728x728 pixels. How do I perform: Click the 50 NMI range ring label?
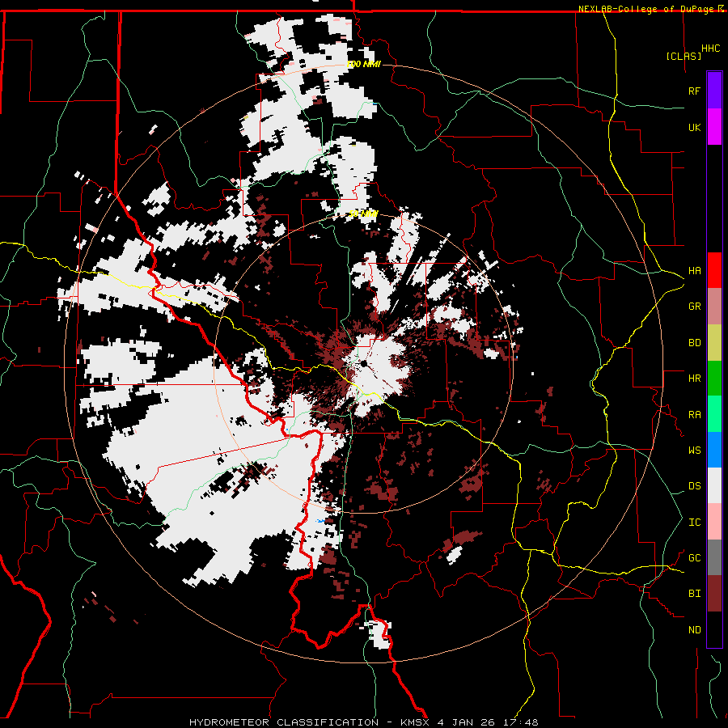(x=363, y=214)
